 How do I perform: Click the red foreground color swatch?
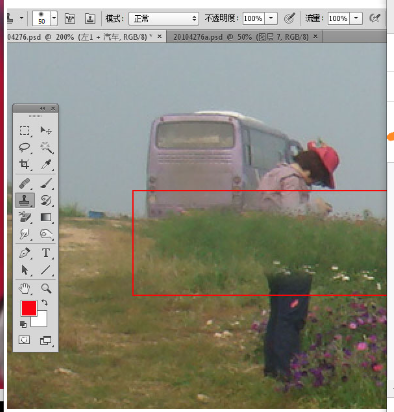click(x=29, y=308)
